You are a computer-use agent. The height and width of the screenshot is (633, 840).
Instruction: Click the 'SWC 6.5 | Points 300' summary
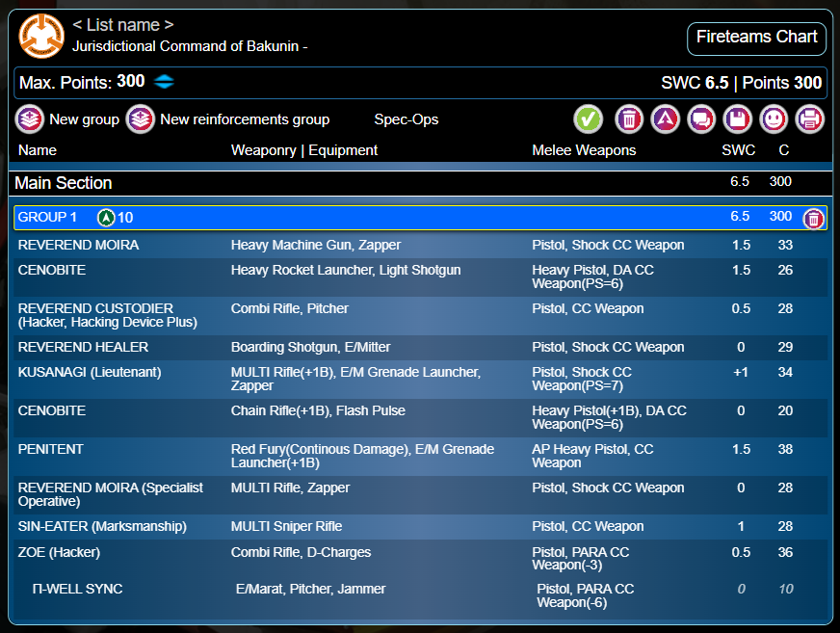click(x=741, y=83)
